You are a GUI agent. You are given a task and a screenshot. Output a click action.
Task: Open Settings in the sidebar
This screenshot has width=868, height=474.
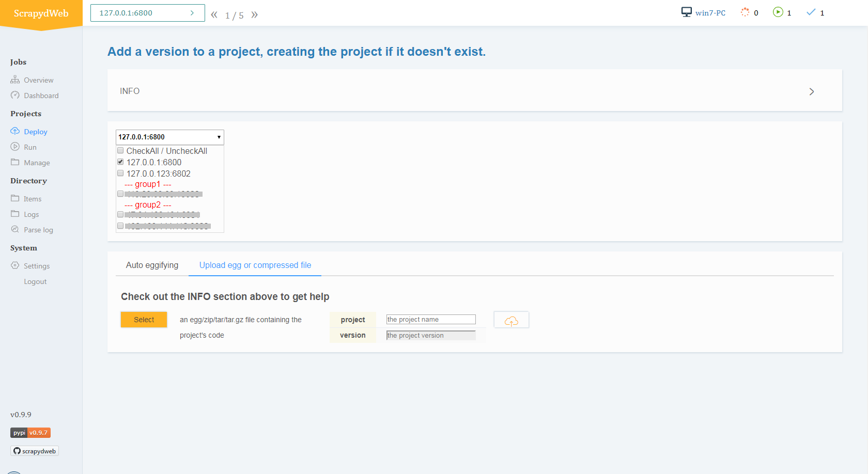coord(37,266)
